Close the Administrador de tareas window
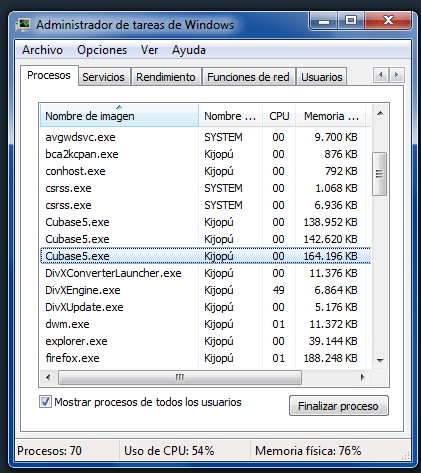 (x=388, y=21)
